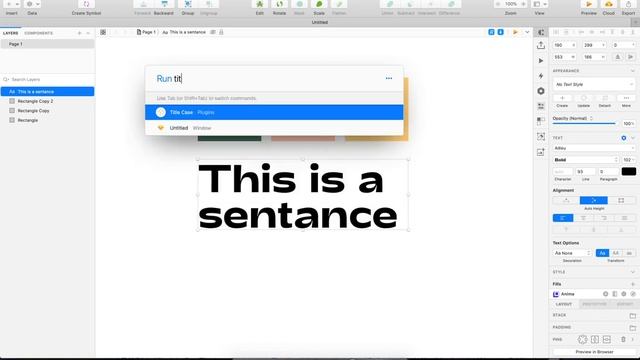This screenshot has height=360, width=640.
Task: Click the 'This is a sentance' text on canvas
Action: 298,196
